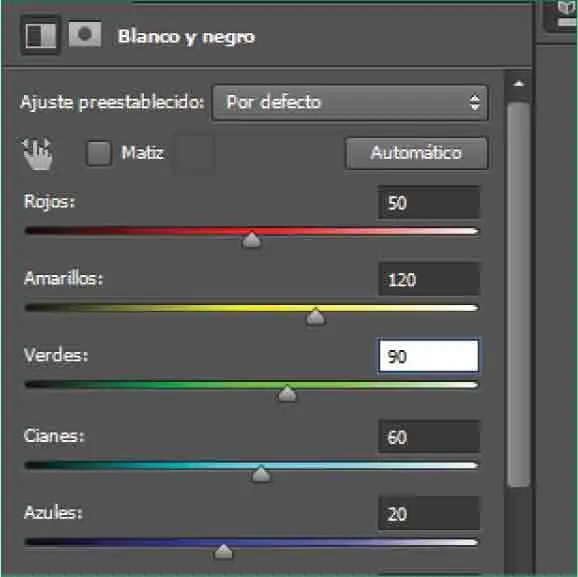Click the Rojos slider handle

point(251,240)
